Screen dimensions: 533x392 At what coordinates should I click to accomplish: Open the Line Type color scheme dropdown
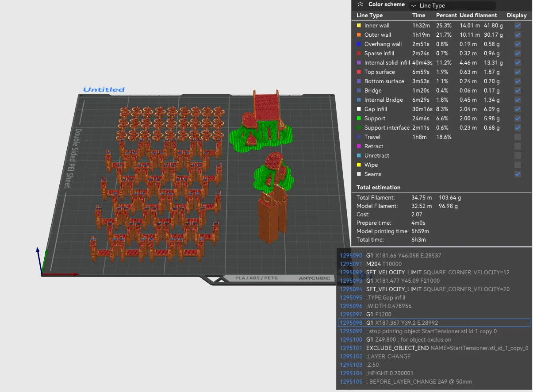[452, 5]
